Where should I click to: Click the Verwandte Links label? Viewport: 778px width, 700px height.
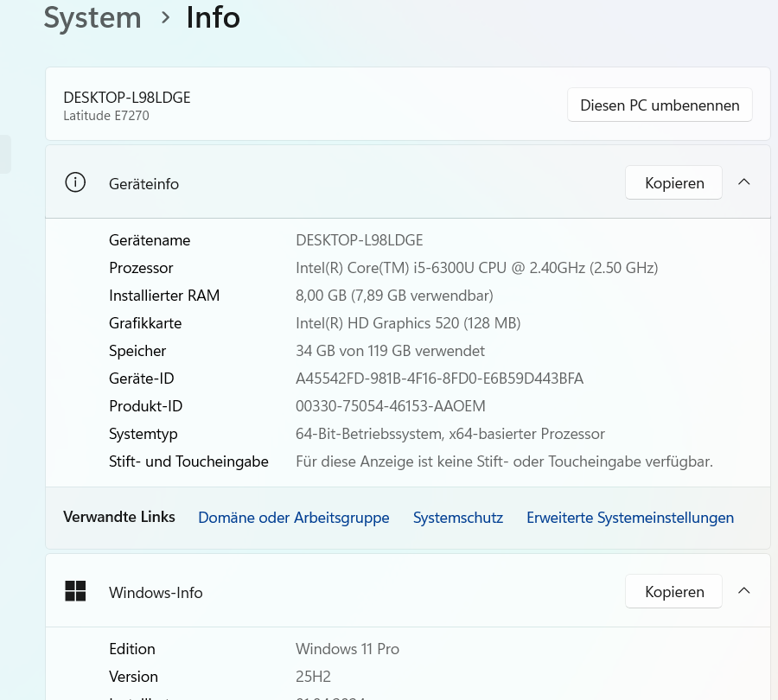pos(119,517)
